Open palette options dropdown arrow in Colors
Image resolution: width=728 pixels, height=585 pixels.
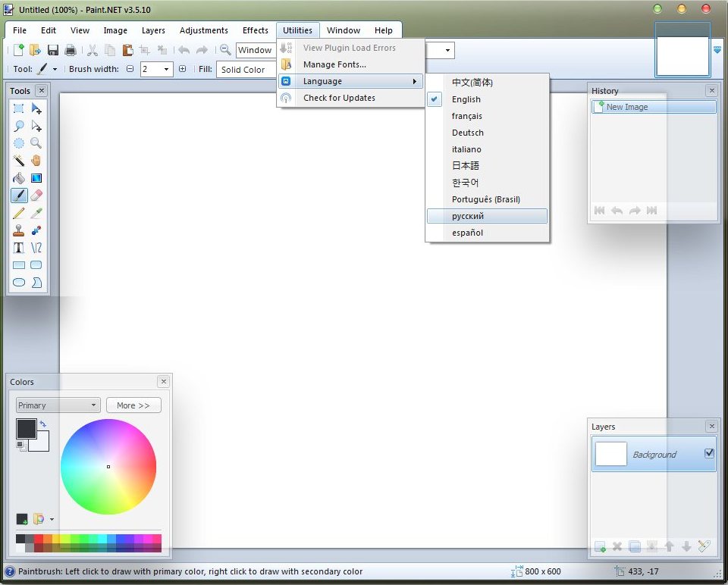(52, 519)
